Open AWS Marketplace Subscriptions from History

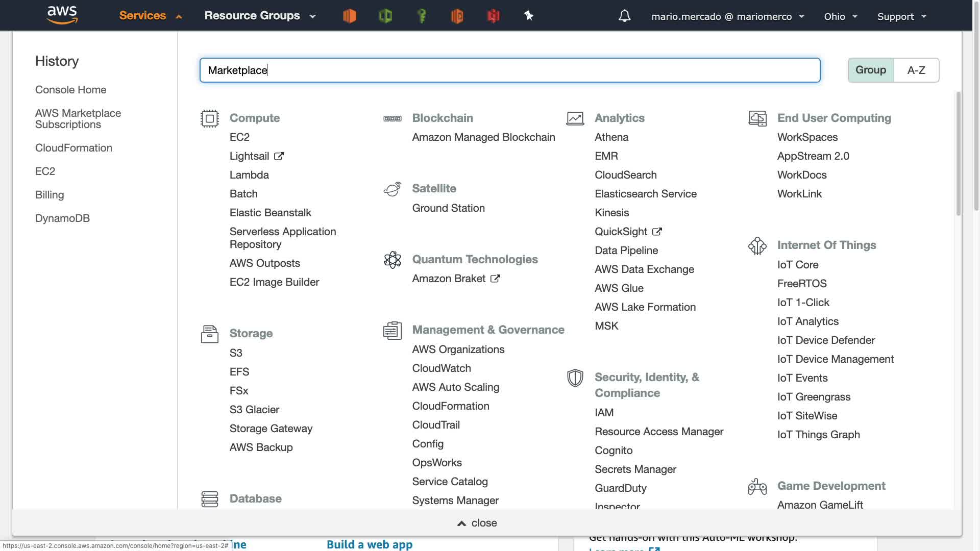click(x=78, y=119)
